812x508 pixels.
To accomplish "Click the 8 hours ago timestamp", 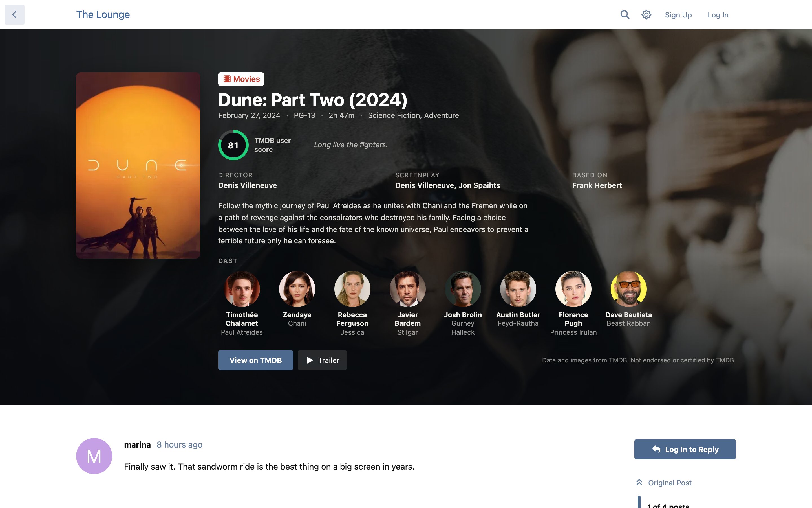I will click(x=180, y=444).
